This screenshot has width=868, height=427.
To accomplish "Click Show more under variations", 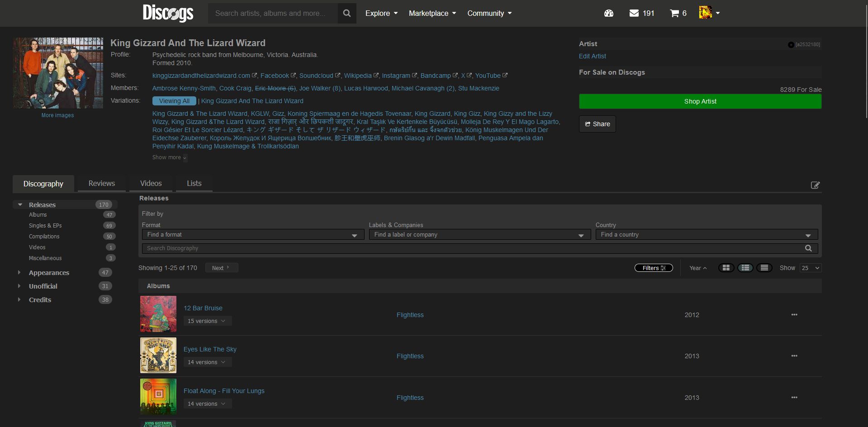I will [x=169, y=157].
